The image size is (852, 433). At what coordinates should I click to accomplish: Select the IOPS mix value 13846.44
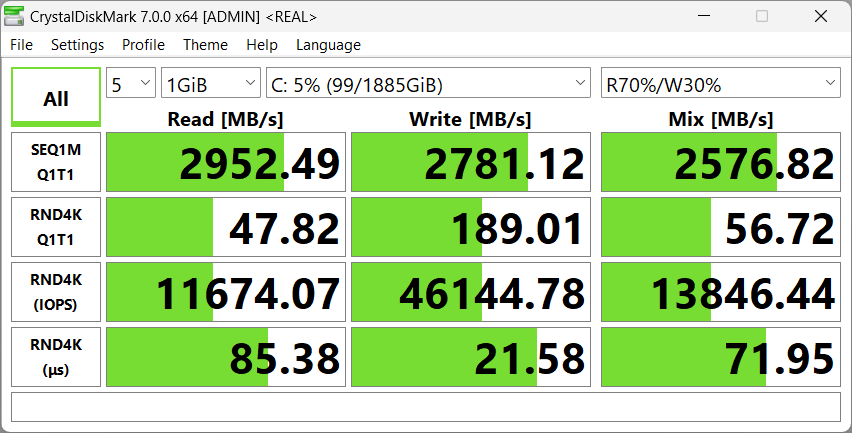coord(721,292)
